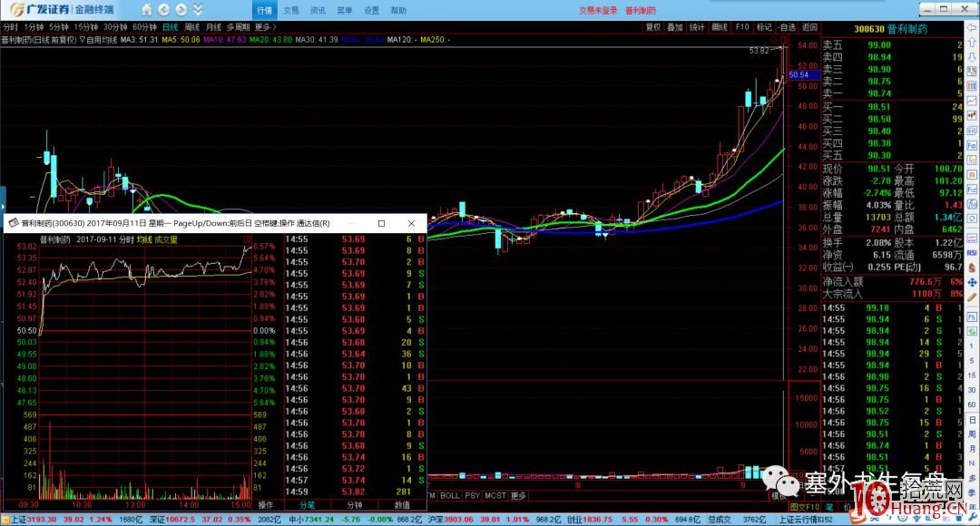Click the home icon in the title bar
Viewport: 980px width, 526px height.
point(146,10)
